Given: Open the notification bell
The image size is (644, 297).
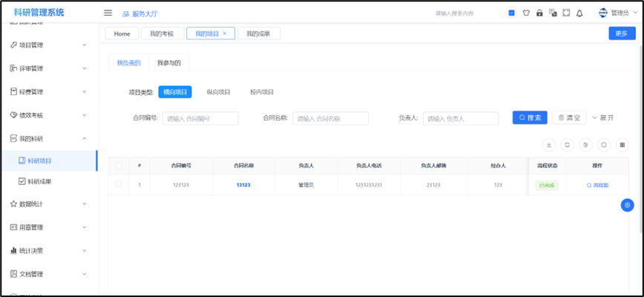Looking at the screenshot, I should click(579, 13).
